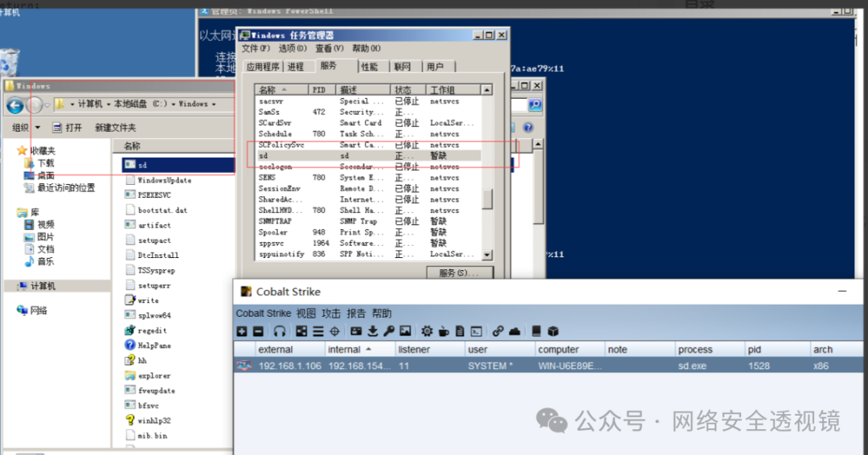Click 新建文件夹 in Explorer toolbar
Viewport: 868px width, 455px height.
tap(115, 128)
